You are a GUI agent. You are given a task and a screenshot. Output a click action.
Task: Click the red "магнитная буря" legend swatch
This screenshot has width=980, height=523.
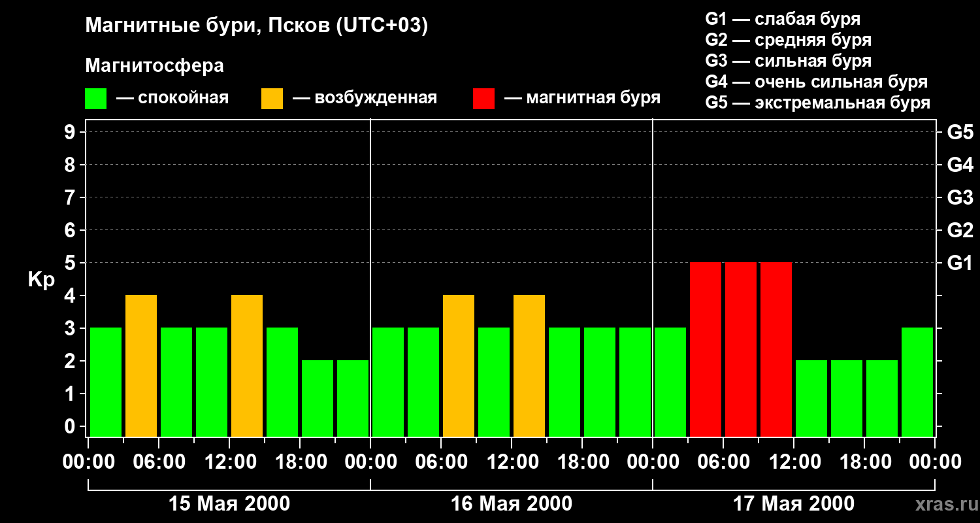483,99
